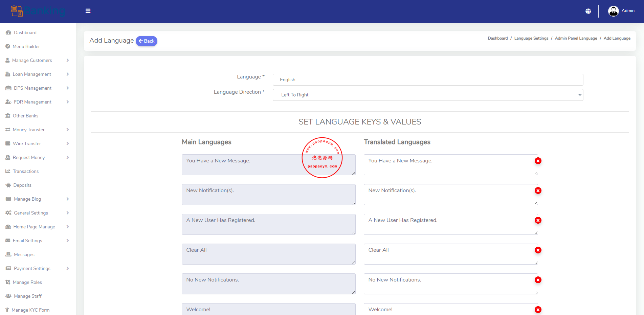
Task: Click the translated 'Welcome!' text area
Action: point(448,310)
